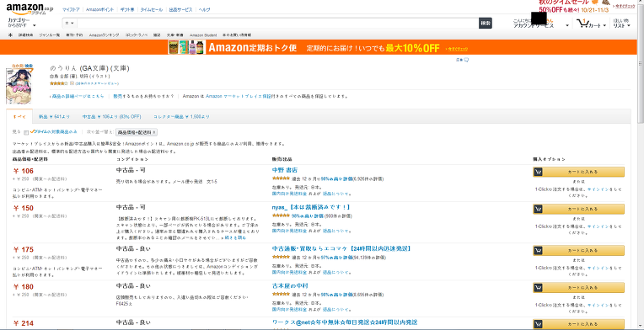
Task: Expand the アカウントサービス account menu
Action: (541, 24)
